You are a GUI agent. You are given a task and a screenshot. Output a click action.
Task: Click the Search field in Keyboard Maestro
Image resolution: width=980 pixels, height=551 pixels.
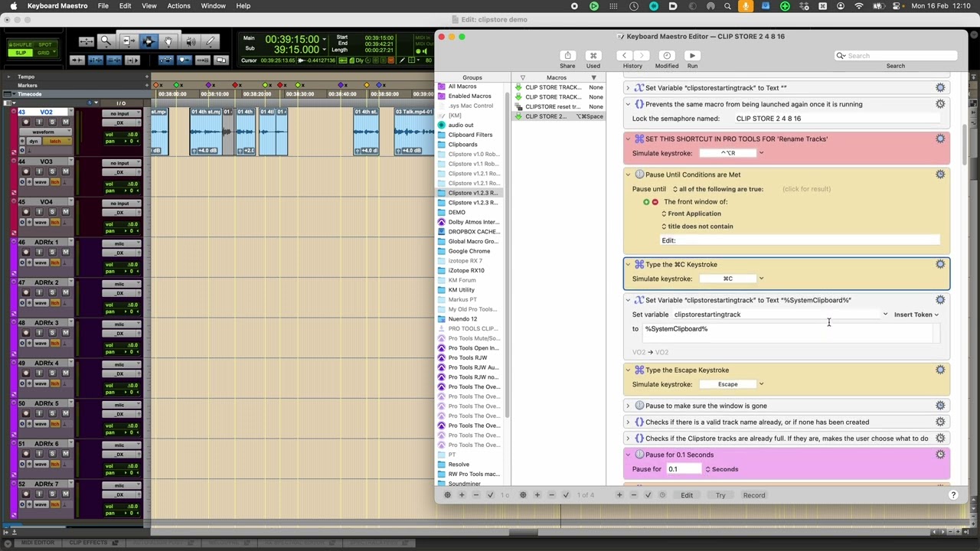point(896,56)
